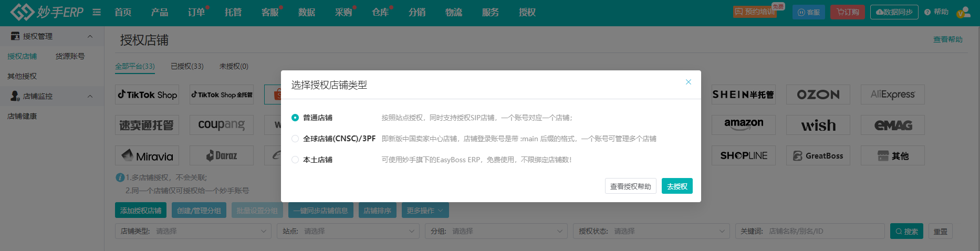The width and height of the screenshot is (980, 251).
Task: Open the TikTok Shop platform tile
Action: point(147,95)
